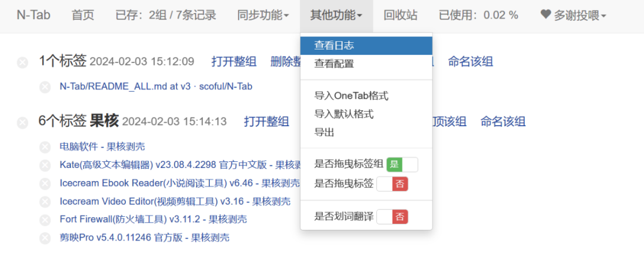Collapse the 其他功能 dropdown menu
The height and width of the screenshot is (259, 644).
pos(336,15)
